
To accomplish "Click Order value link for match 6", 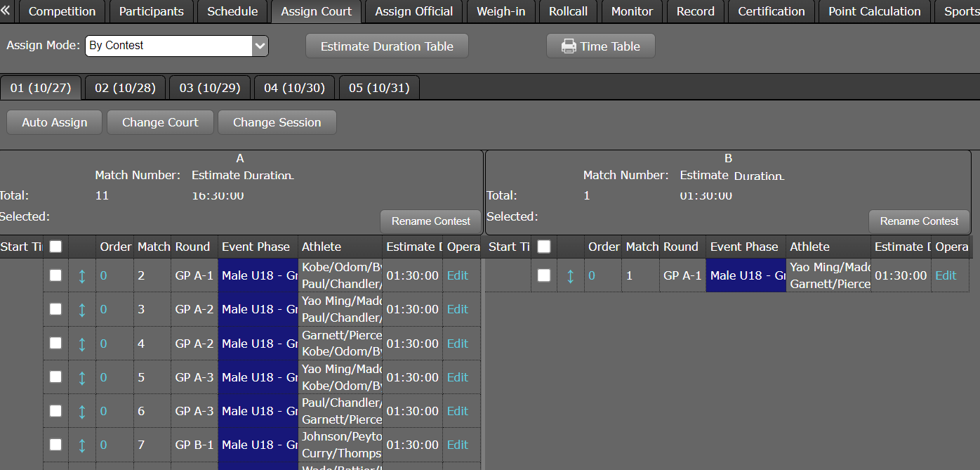I will (104, 412).
